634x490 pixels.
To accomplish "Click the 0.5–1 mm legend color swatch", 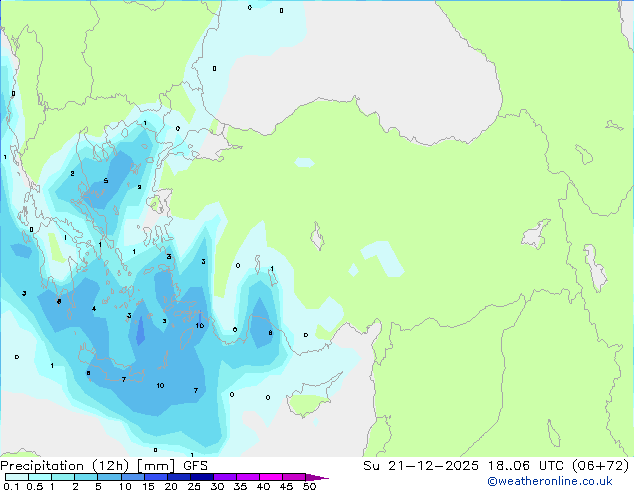I will (x=40, y=477).
